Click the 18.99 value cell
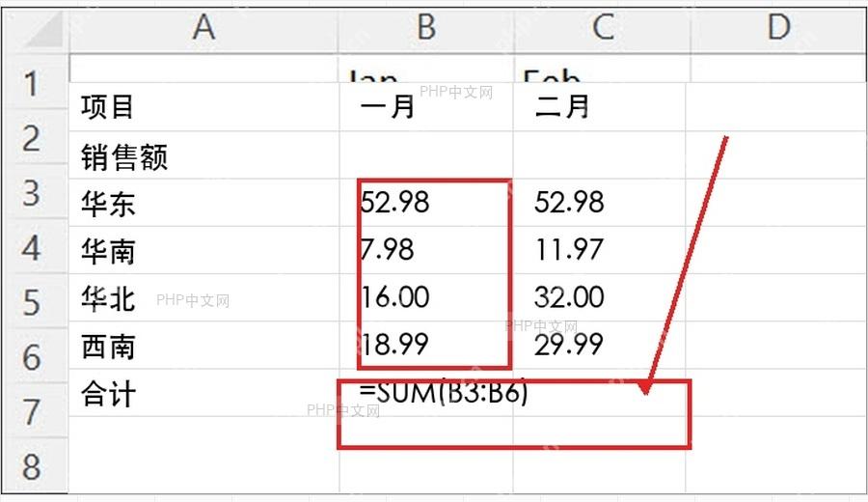Image resolution: width=868 pixels, height=502 pixels. (426, 346)
